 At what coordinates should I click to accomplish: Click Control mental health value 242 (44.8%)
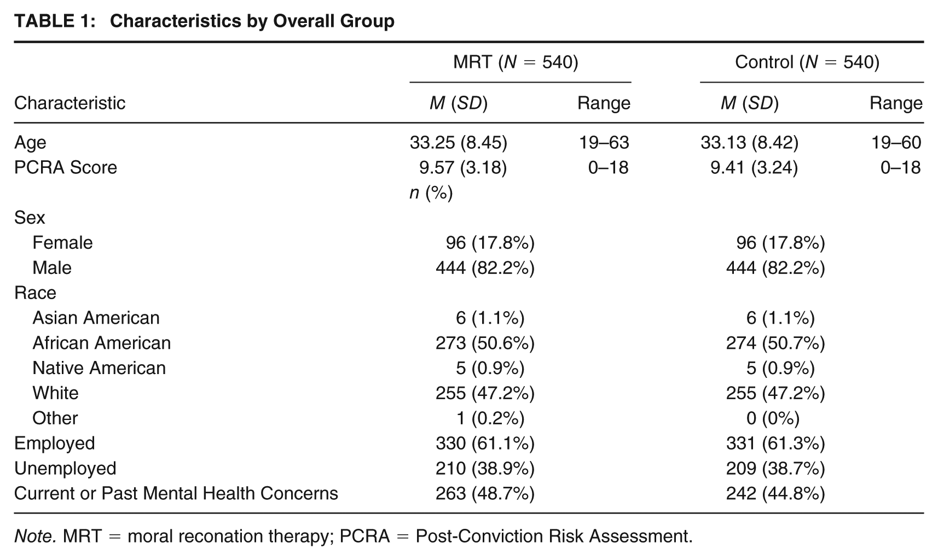tap(775, 494)
